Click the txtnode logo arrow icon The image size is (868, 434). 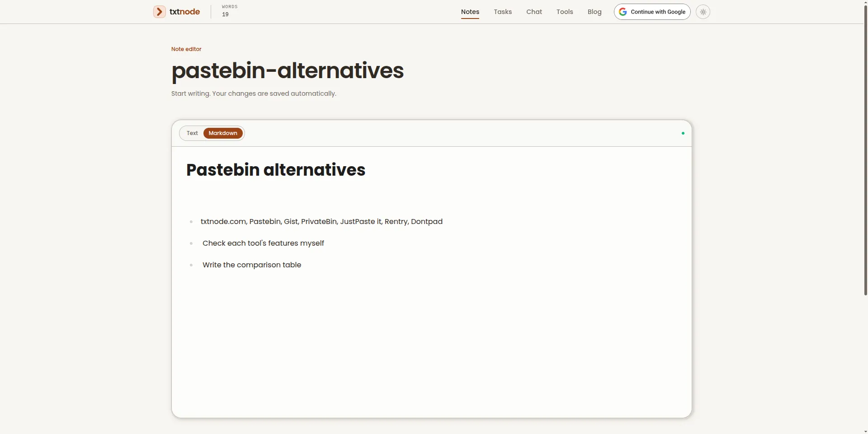[x=159, y=12]
